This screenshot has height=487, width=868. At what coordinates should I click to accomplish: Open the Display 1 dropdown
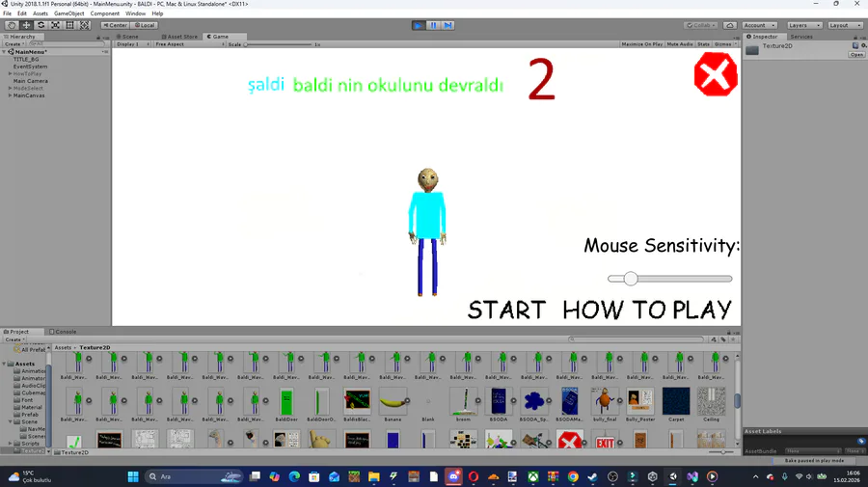click(132, 44)
